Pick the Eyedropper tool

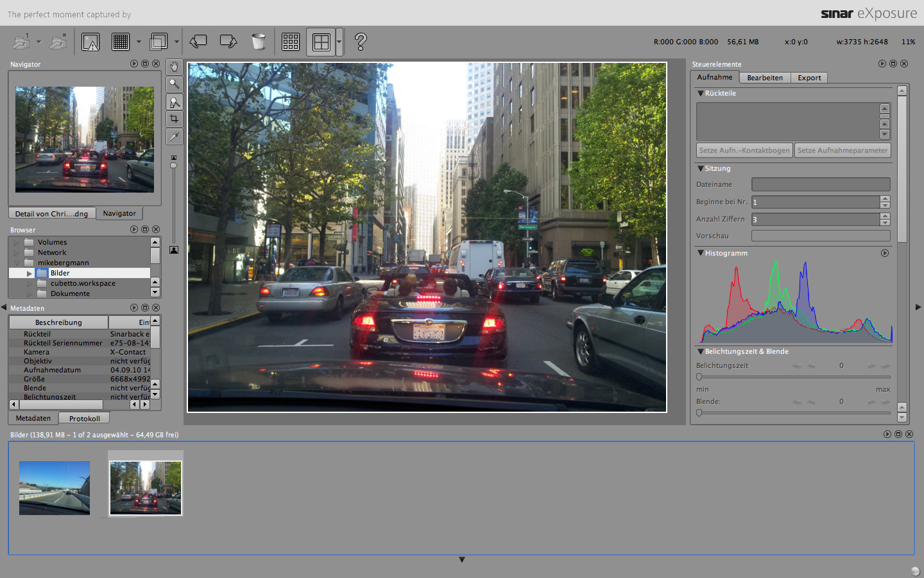pos(174,136)
